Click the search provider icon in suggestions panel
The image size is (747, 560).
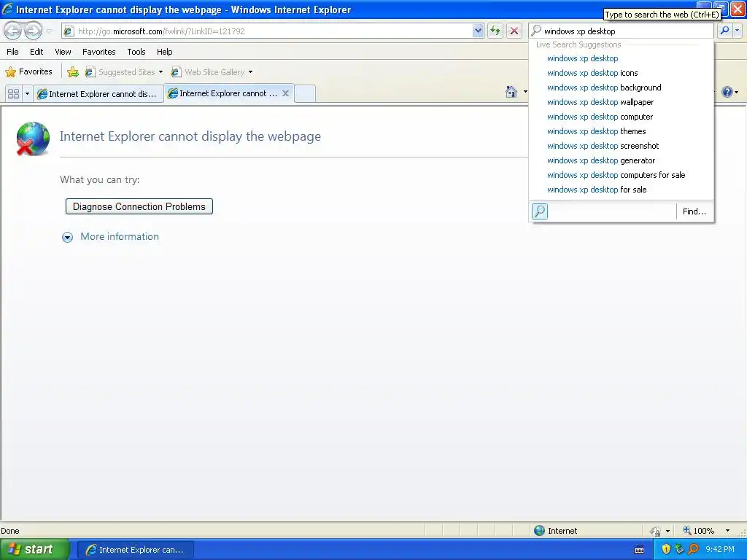click(x=540, y=211)
